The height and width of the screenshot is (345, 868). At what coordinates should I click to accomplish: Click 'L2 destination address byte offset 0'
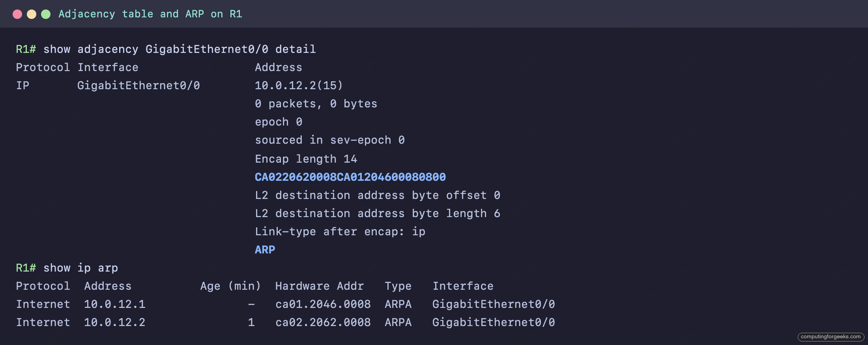378,195
